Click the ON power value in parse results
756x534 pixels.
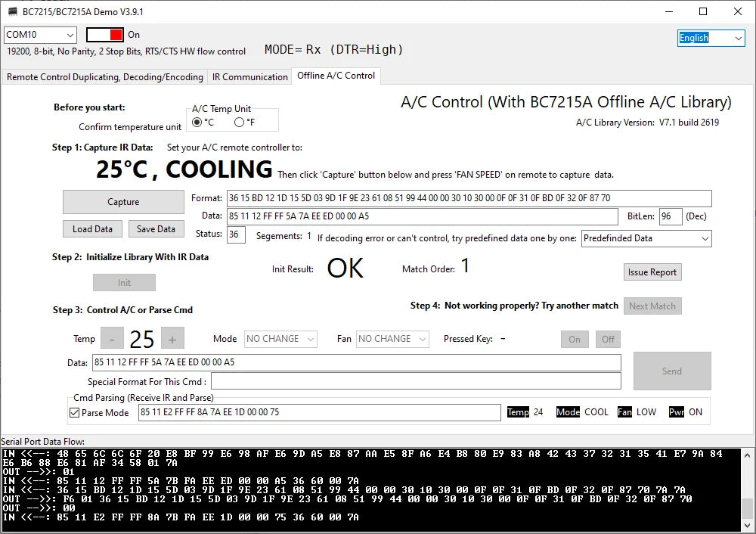696,412
